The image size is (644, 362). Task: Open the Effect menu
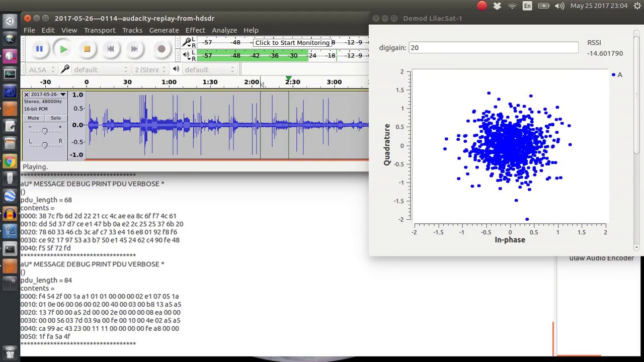click(x=195, y=30)
